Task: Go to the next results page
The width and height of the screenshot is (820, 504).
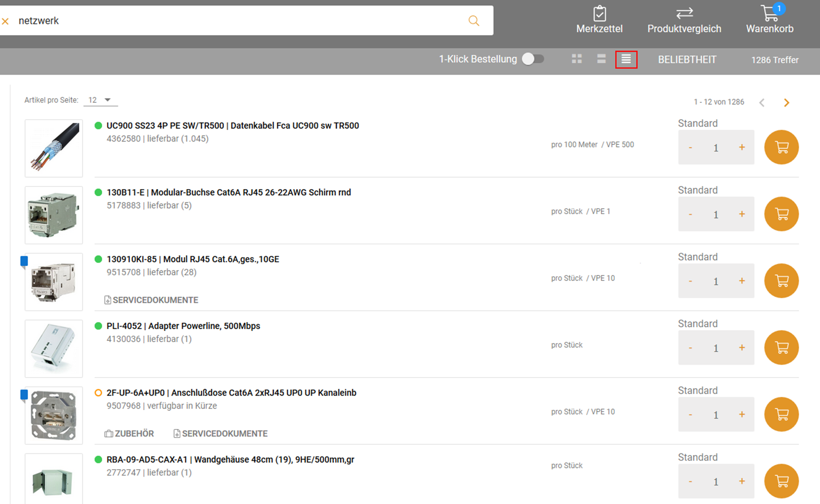Action: click(x=786, y=103)
